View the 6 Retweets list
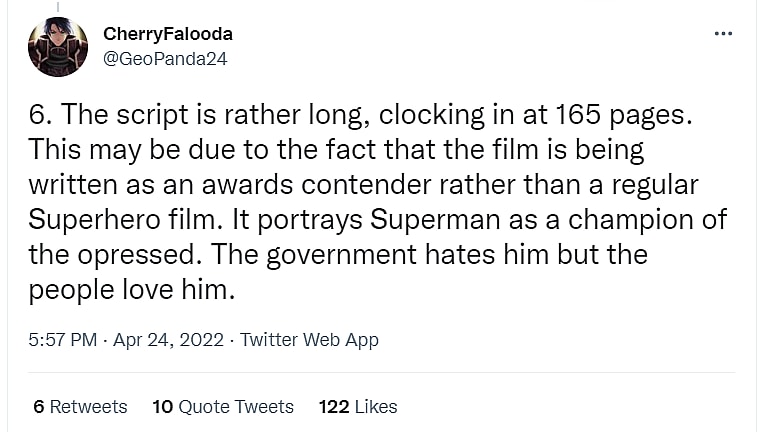The height and width of the screenshot is (432, 762). click(80, 406)
